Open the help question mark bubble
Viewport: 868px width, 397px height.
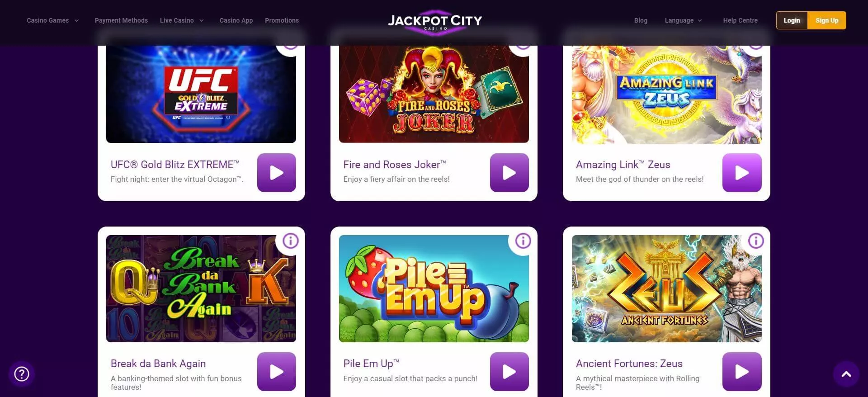coord(22,374)
